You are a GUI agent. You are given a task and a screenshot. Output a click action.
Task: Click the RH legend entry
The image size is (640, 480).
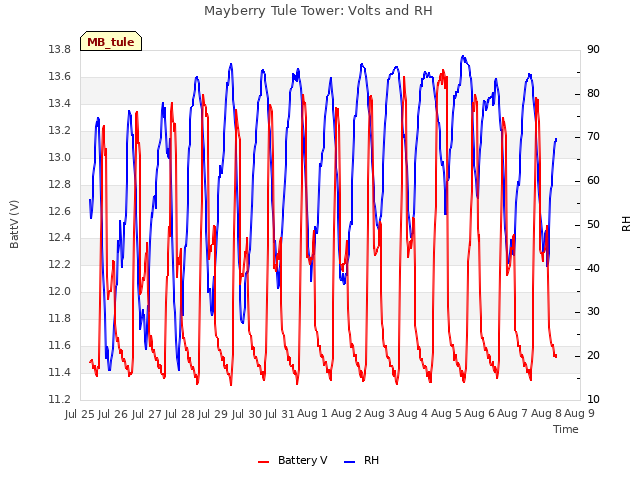tap(362, 460)
